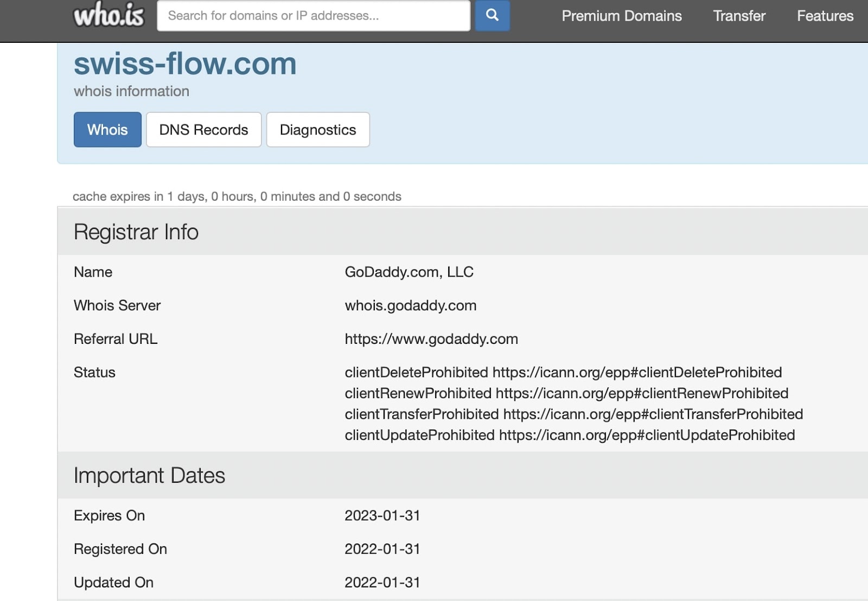This screenshot has height=601, width=868.
Task: Click the 'Status' row label
Action: click(94, 372)
